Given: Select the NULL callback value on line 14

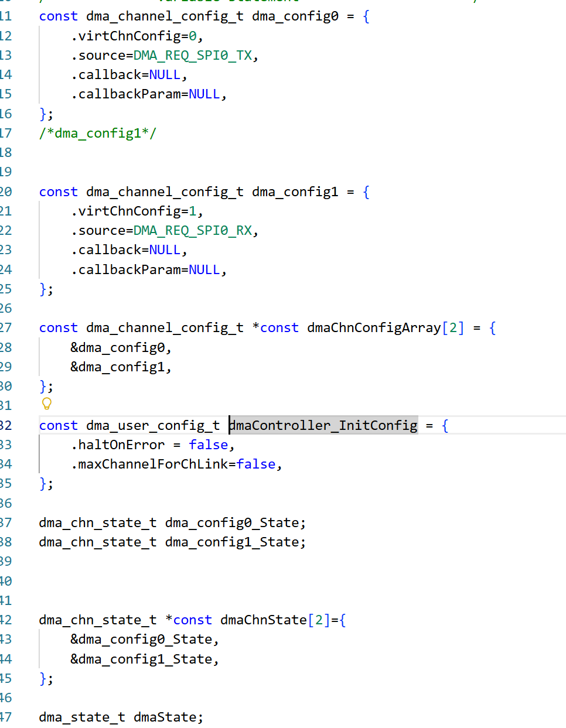Looking at the screenshot, I should pos(165,74).
